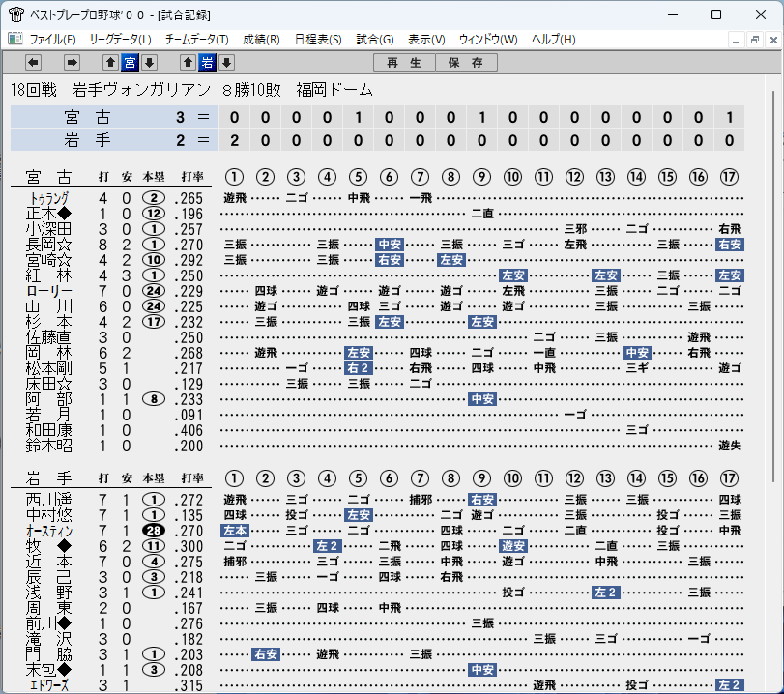Viewport: 784px width, 694px height.
Task: Click オースティン's highlighted 左本 home run cell
Action: click(235, 531)
